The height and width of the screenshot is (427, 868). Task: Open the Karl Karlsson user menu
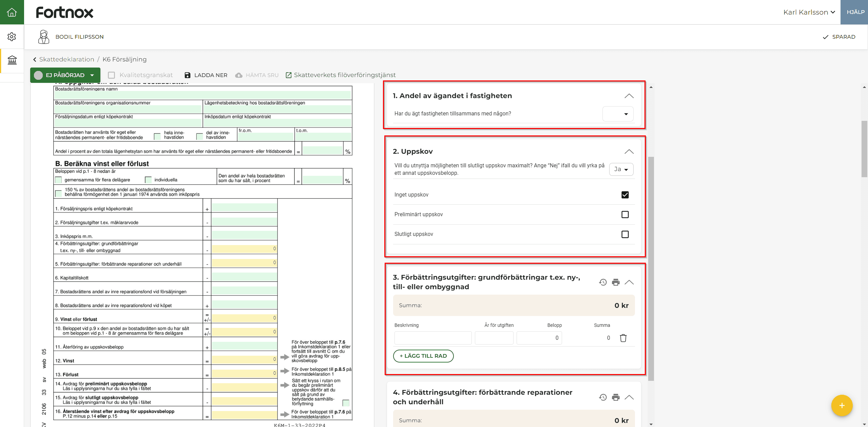(x=809, y=12)
